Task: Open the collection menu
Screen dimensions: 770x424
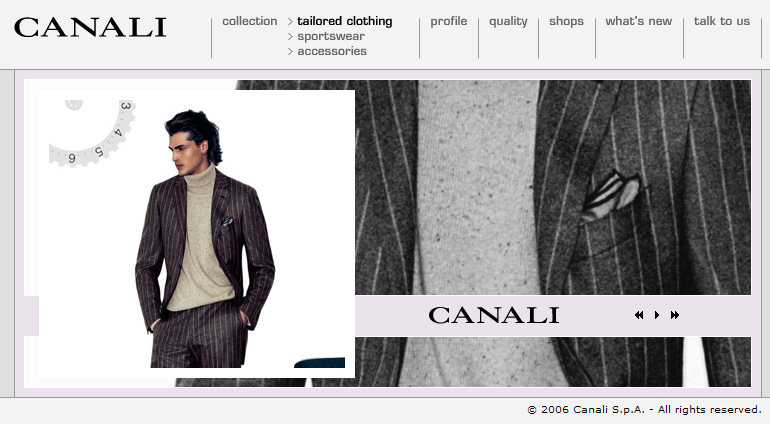Action: [249, 21]
